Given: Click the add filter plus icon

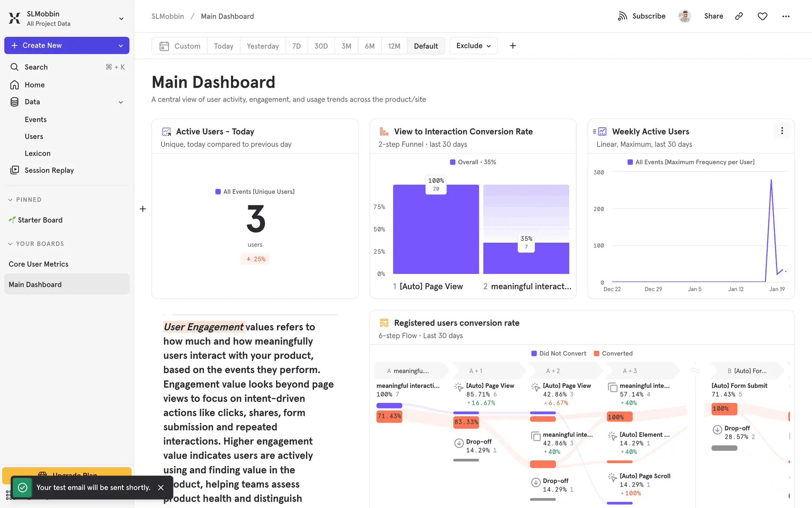Looking at the screenshot, I should pos(513,46).
